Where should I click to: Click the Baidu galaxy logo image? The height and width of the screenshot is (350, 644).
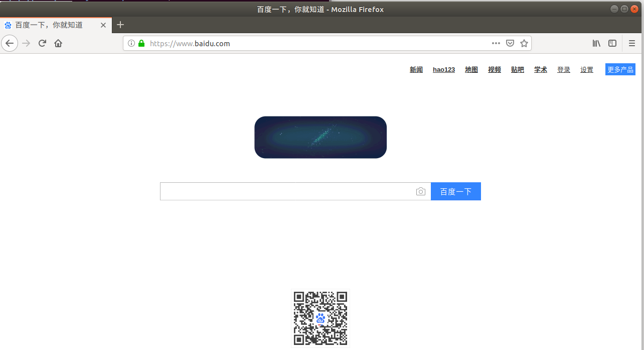coord(320,137)
